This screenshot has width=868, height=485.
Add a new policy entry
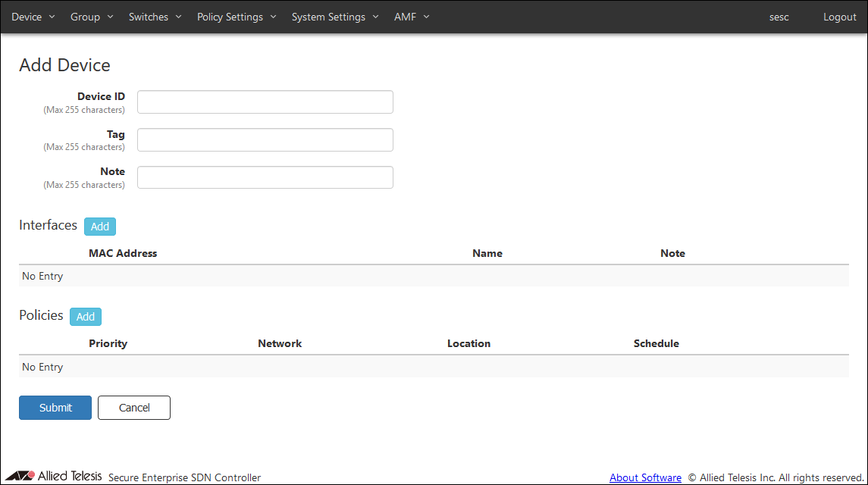(x=86, y=317)
